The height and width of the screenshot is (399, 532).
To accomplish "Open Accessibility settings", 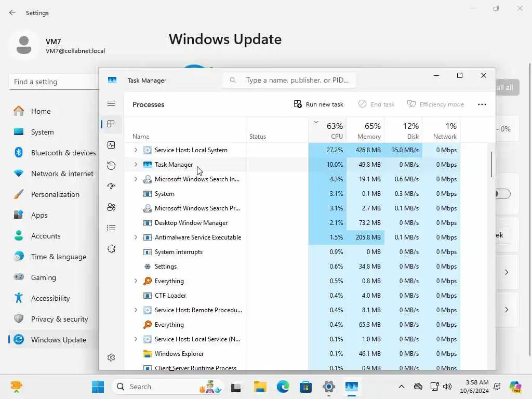I will 54,298.
